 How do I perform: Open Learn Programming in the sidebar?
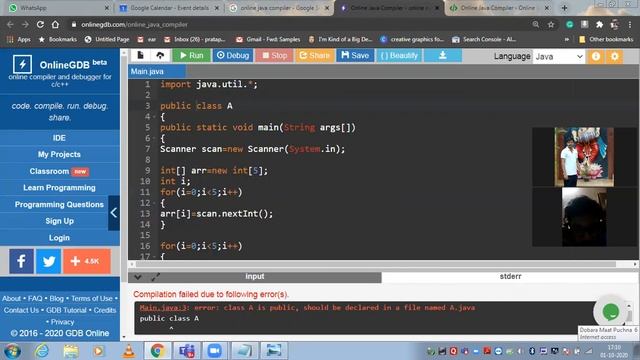[59, 188]
